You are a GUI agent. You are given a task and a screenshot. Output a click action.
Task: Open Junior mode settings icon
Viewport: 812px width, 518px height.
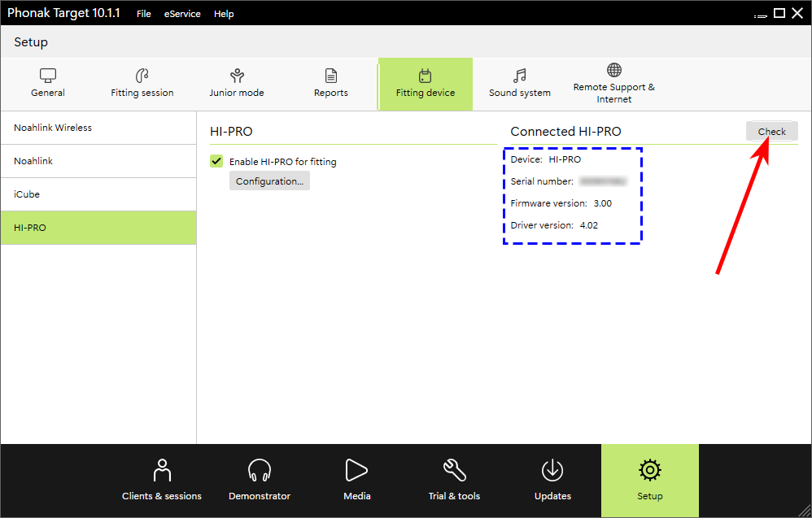(x=237, y=76)
